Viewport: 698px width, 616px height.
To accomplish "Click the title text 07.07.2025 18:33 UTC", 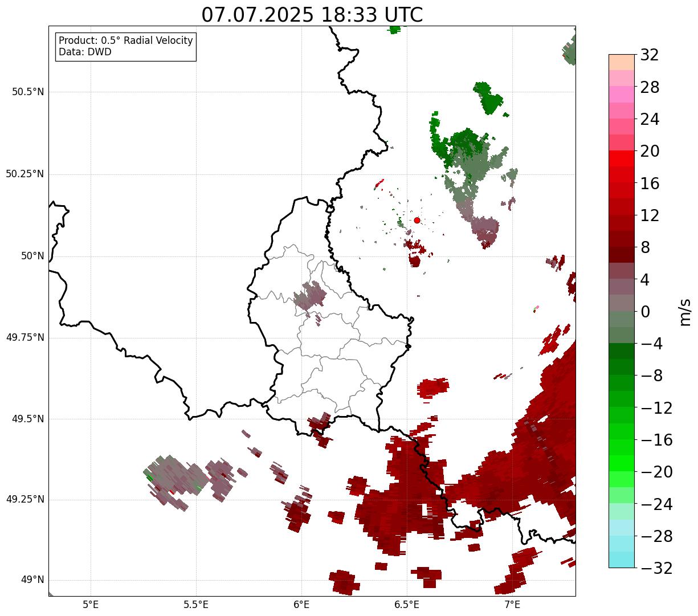I will point(312,15).
